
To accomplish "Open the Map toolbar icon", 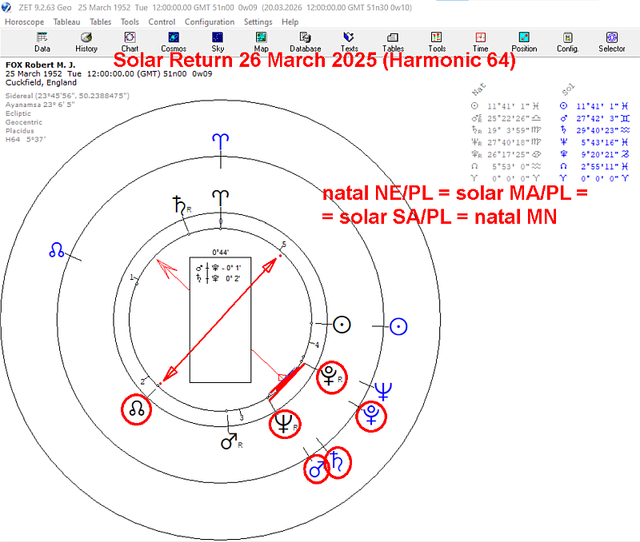I will coord(261,42).
